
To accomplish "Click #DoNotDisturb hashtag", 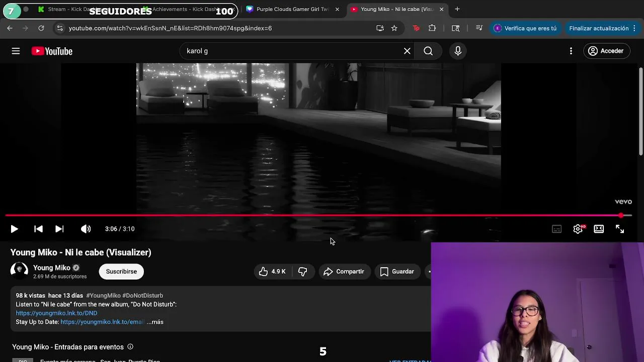I will click(x=143, y=296).
